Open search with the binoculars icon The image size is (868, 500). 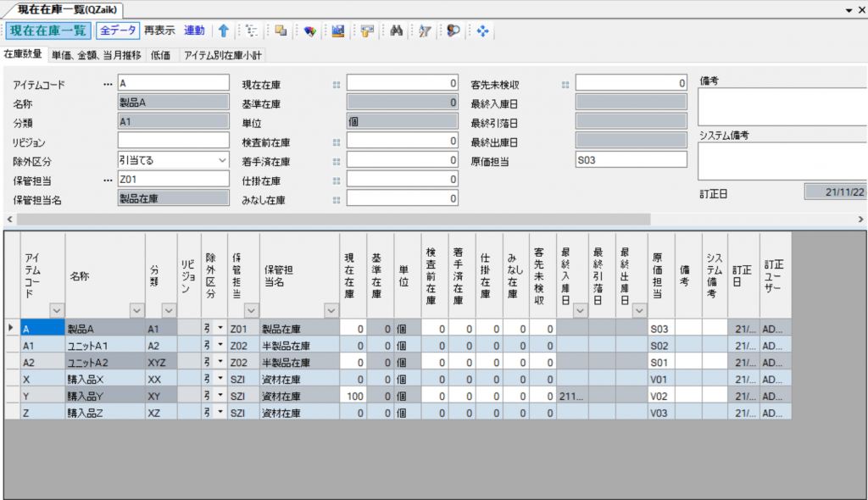397,31
